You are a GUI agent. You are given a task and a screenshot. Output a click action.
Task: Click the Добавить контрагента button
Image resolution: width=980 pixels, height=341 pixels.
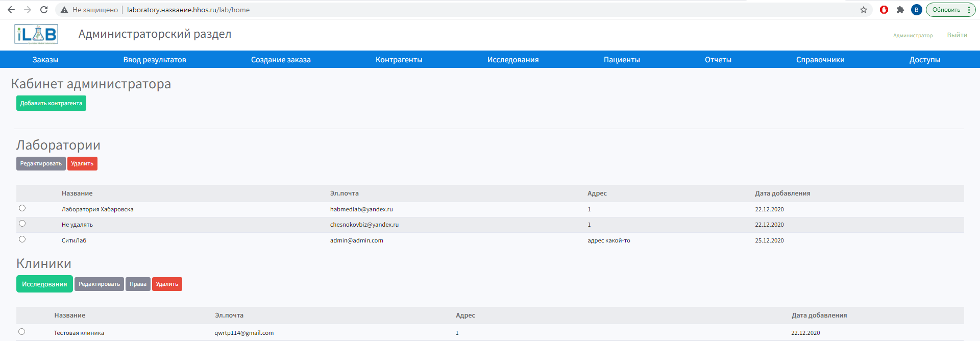(51, 103)
